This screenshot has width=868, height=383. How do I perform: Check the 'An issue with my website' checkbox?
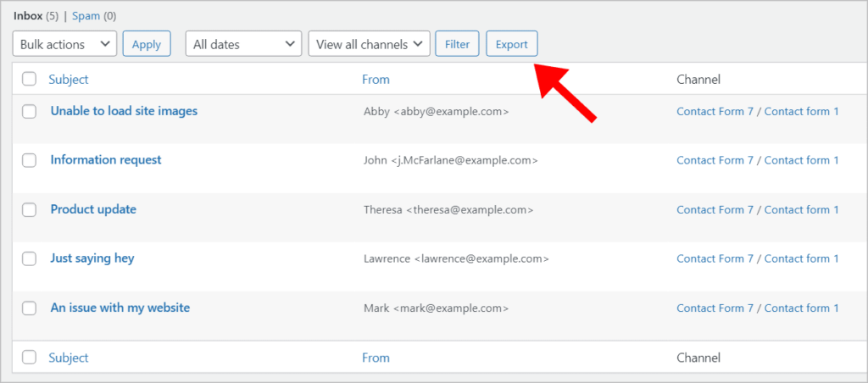(x=29, y=308)
